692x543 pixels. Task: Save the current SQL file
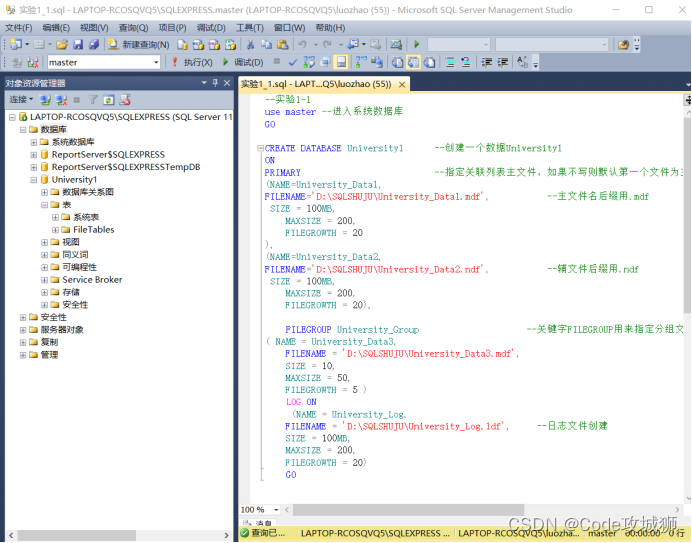pyautogui.click(x=78, y=45)
